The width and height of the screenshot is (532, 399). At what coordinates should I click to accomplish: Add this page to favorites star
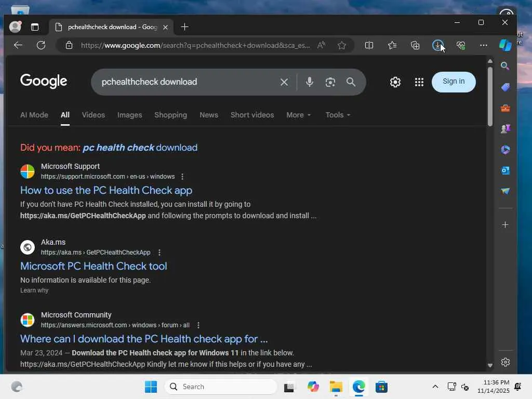coord(342,45)
